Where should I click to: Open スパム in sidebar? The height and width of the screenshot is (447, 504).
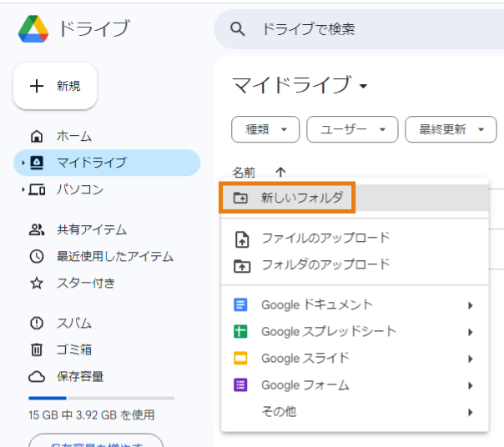tap(107, 323)
